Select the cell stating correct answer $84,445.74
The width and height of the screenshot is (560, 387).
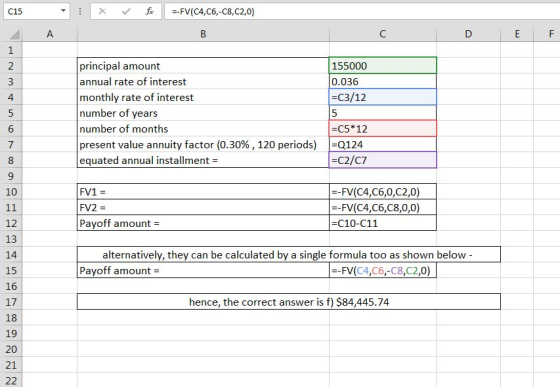(289, 302)
